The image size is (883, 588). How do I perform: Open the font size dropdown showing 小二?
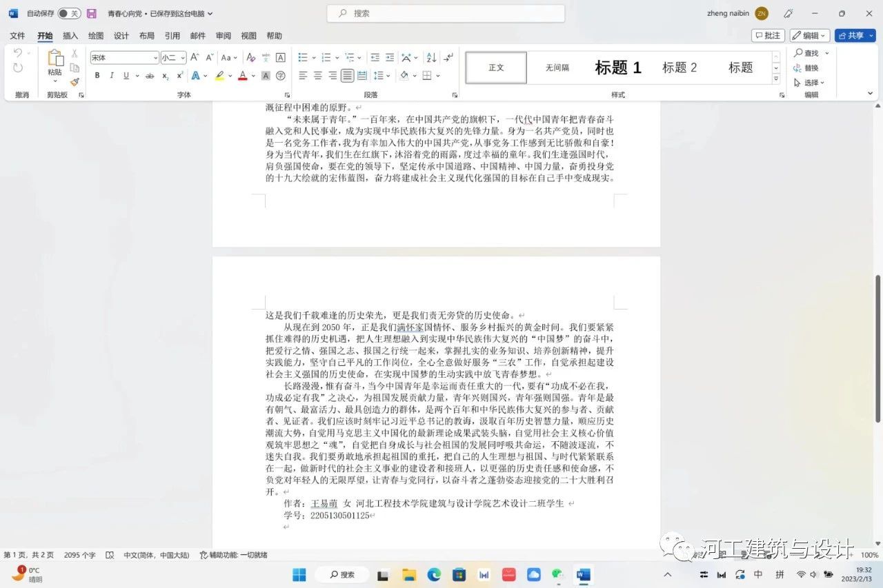pos(173,58)
